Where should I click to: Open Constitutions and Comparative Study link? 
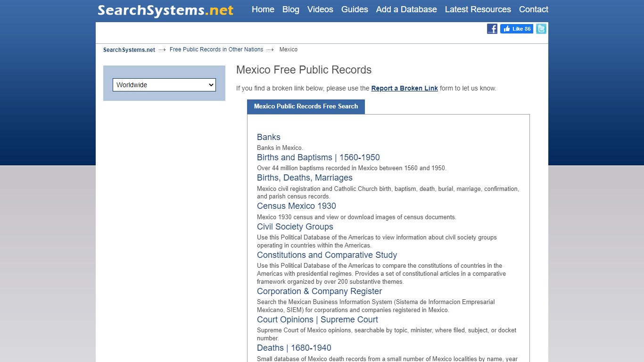point(327,255)
